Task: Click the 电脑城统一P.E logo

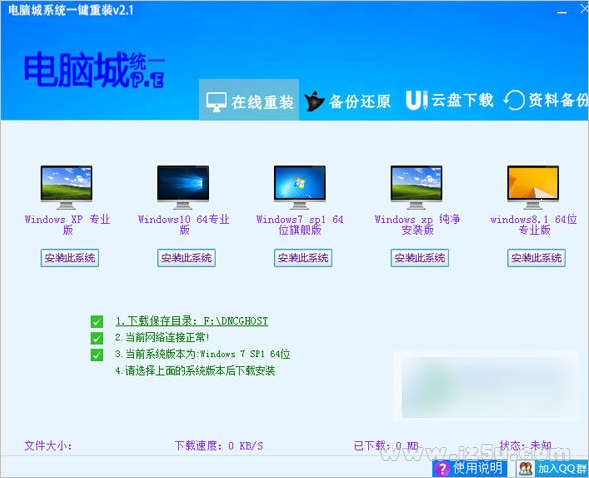Action: [x=94, y=70]
